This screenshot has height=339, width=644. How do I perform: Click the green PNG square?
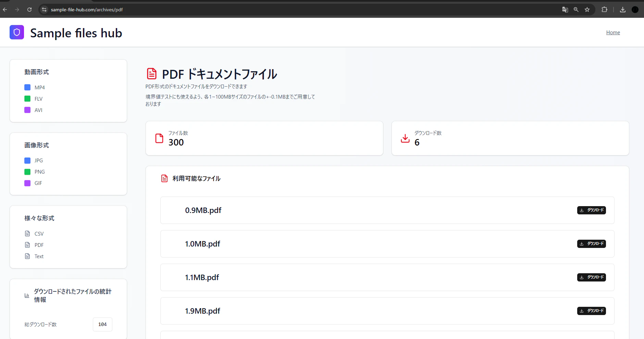27,172
